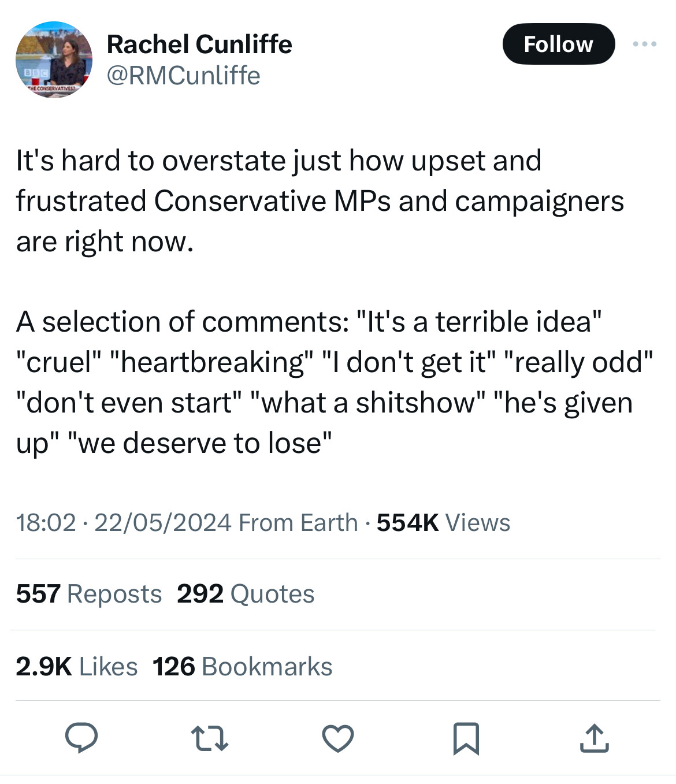The width and height of the screenshot is (676, 784).
Task: Like the post with the heart icon
Action: [337, 738]
